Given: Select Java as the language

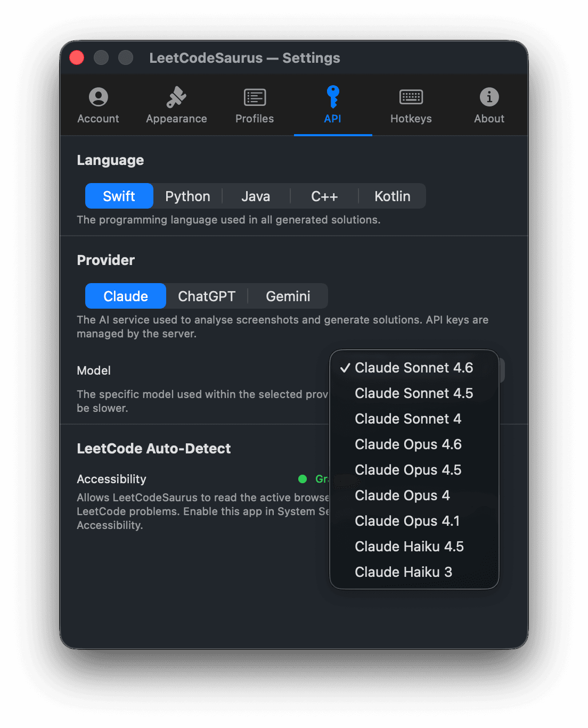Looking at the screenshot, I should tap(256, 196).
